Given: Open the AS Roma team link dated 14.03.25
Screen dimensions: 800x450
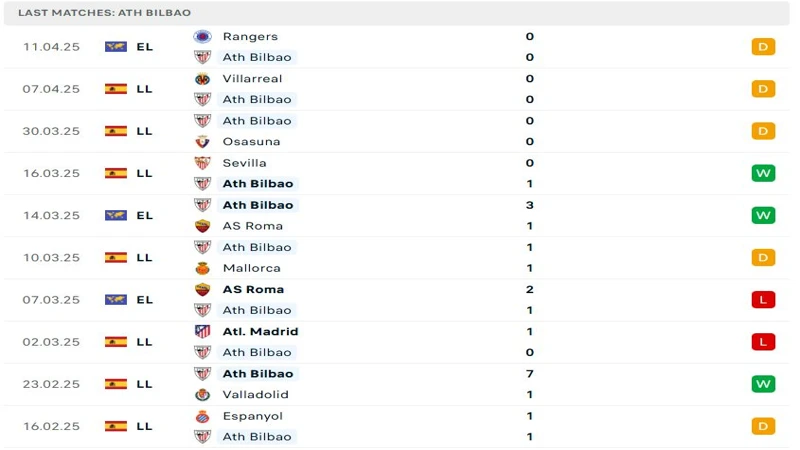Looking at the screenshot, I should coord(253,226).
